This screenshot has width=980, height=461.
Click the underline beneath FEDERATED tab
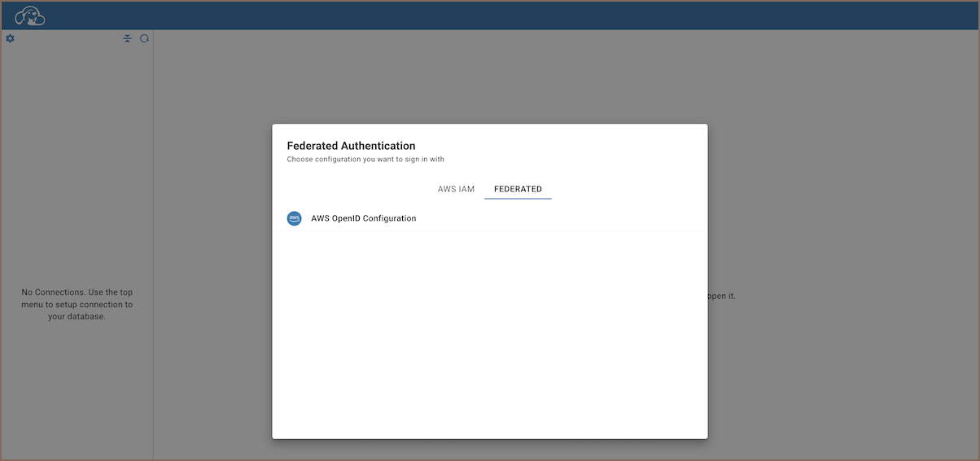[x=518, y=198]
